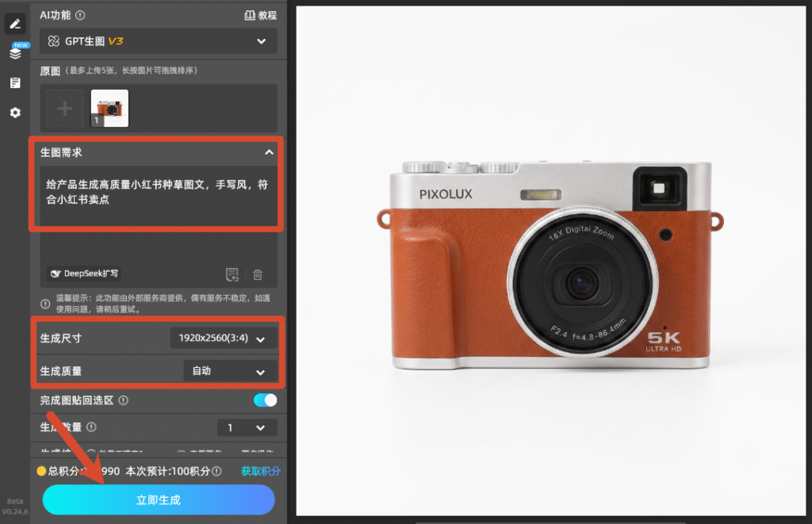This screenshot has height=524, width=812.
Task: Open the 教程 tutorial link
Action: tap(260, 16)
